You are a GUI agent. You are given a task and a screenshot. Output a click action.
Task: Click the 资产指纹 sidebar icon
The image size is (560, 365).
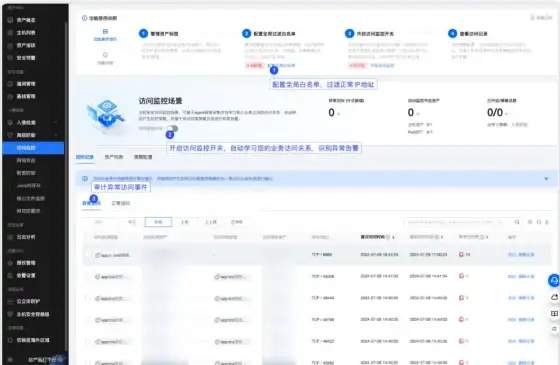(10, 45)
